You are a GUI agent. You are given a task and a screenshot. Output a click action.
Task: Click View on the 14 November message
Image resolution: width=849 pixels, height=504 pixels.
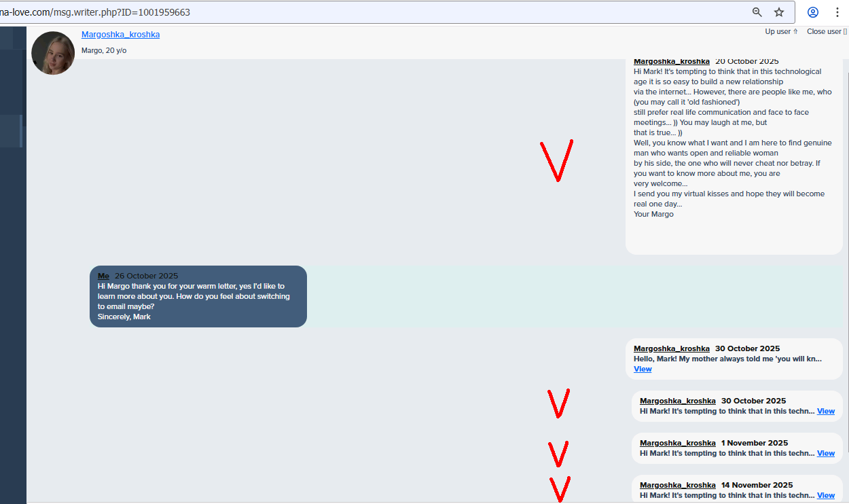826,495
